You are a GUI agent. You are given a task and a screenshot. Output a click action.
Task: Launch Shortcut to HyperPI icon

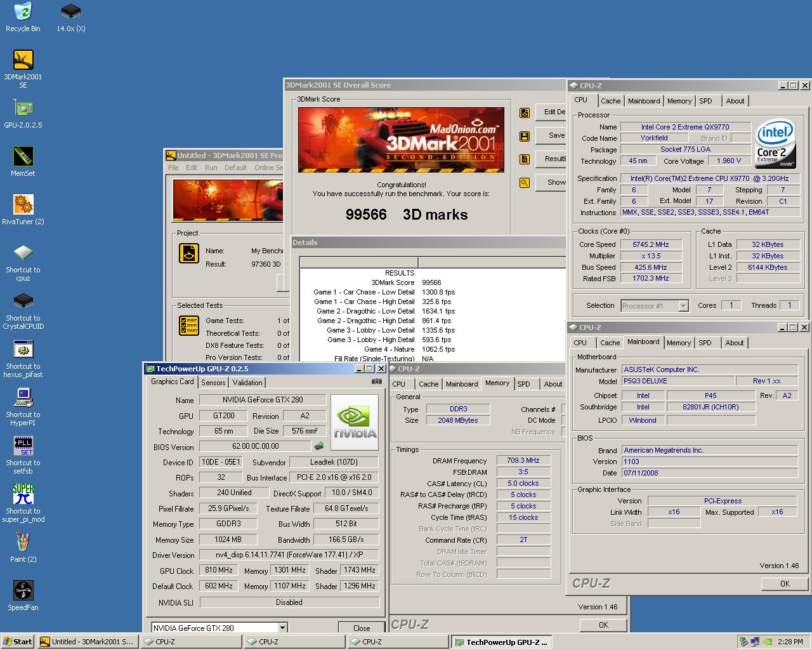23,408
